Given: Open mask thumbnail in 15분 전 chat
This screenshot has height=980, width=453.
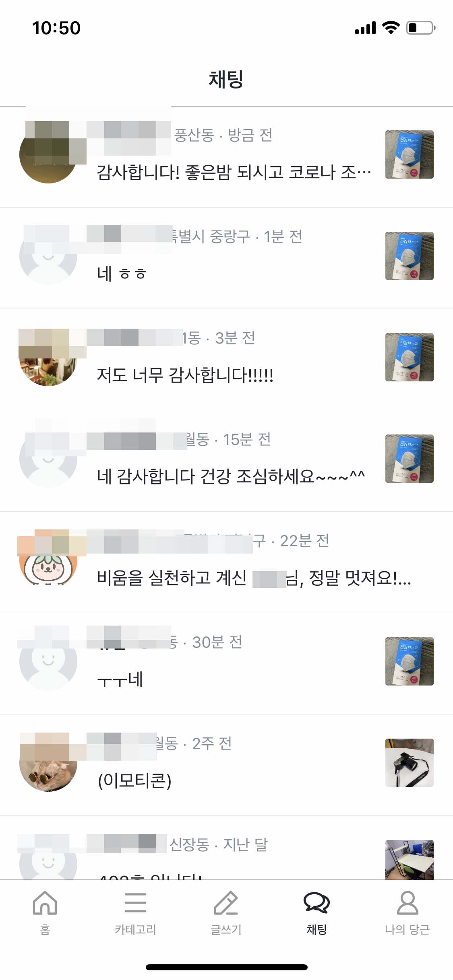Looking at the screenshot, I should click(409, 458).
